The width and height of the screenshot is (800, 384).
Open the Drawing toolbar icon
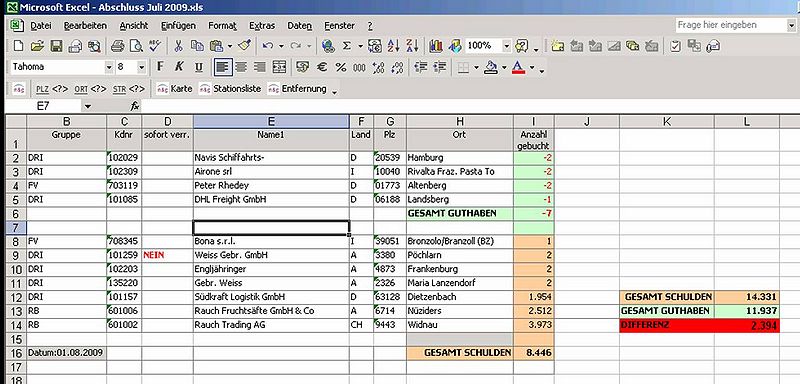[x=455, y=46]
